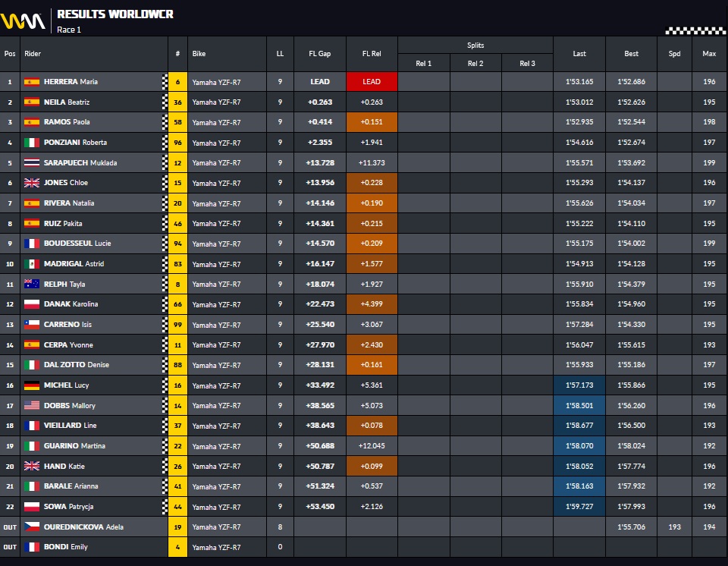
Task: Click the USA flag beside DOBBS Mallory
Action: pos(32,405)
